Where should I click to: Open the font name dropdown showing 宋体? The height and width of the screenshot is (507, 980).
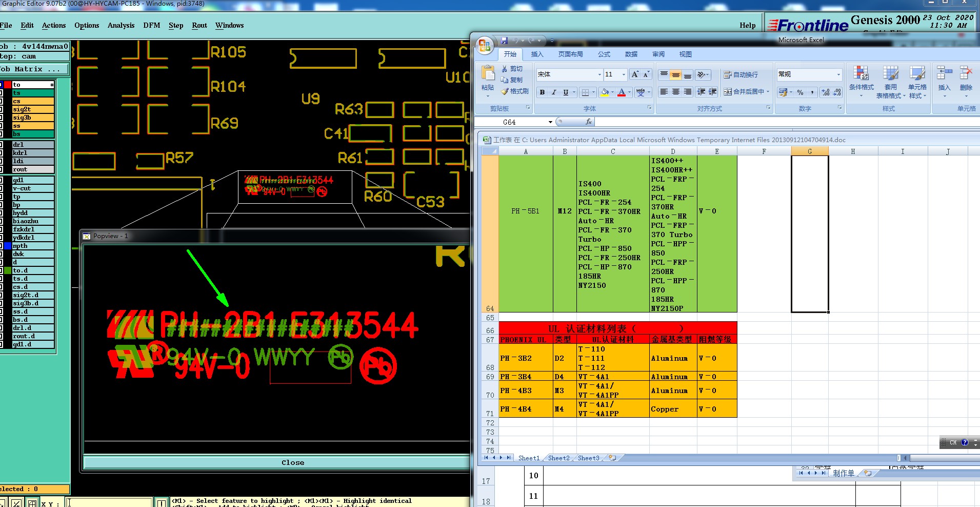click(x=599, y=74)
